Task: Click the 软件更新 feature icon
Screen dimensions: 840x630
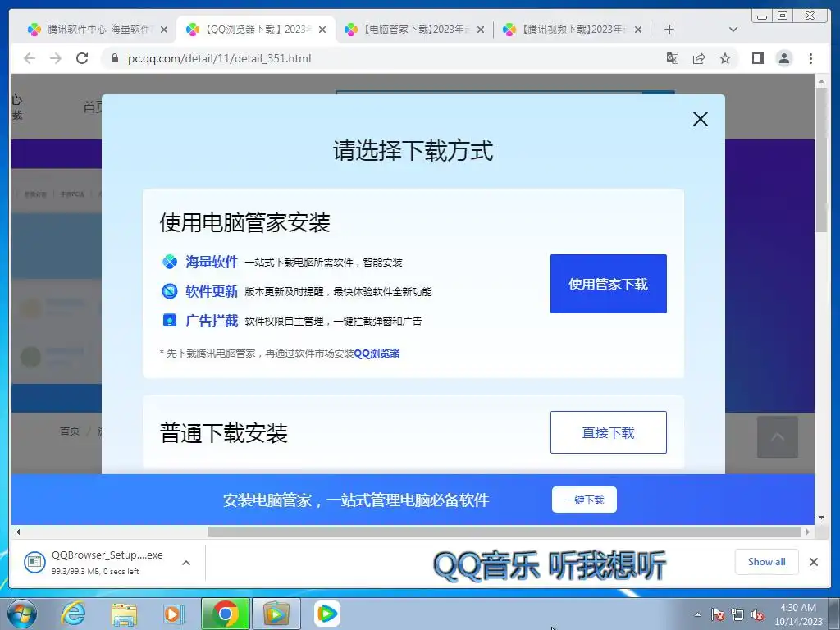Action: coord(170,291)
